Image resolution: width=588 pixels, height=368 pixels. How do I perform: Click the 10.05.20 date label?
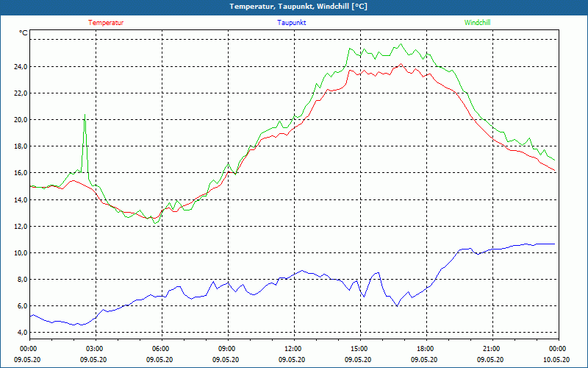point(557,359)
